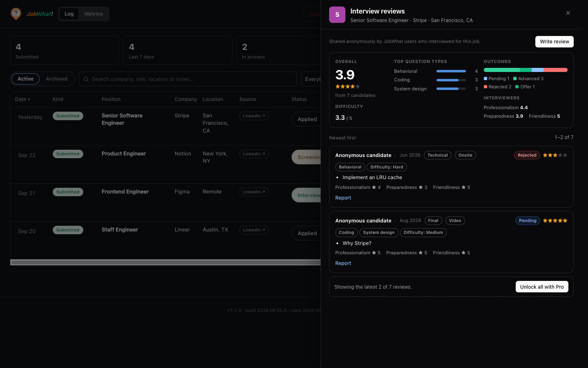Click the "1–2 of 7" review count
The image size is (588, 368).
[564, 137]
